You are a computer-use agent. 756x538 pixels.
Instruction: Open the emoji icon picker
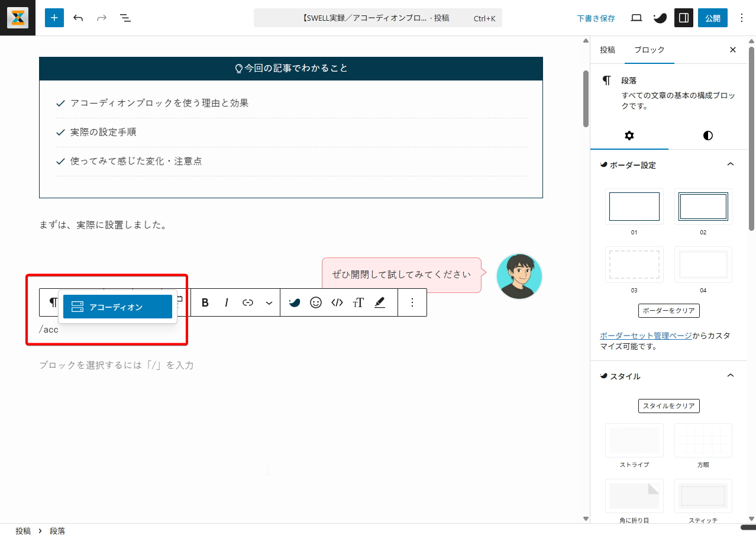click(316, 302)
